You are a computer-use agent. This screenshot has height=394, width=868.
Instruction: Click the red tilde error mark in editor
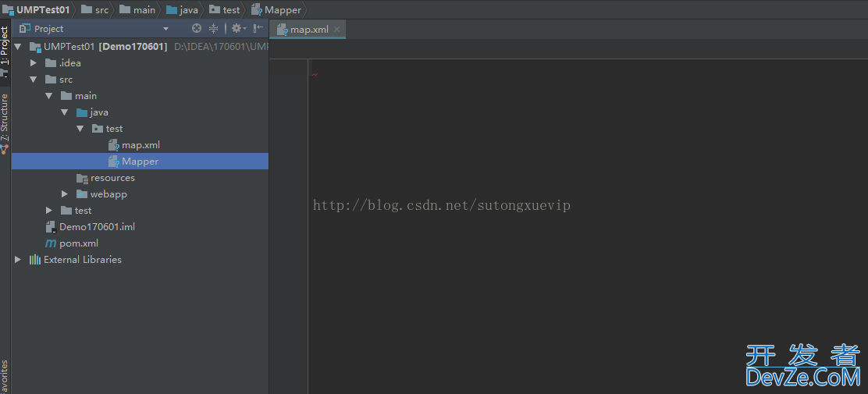(315, 74)
